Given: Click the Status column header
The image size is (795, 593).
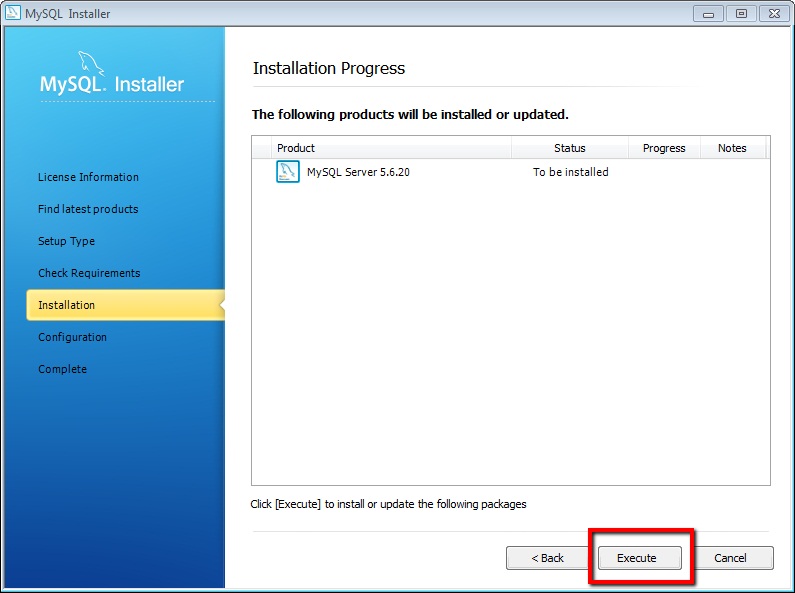Looking at the screenshot, I should tap(569, 148).
